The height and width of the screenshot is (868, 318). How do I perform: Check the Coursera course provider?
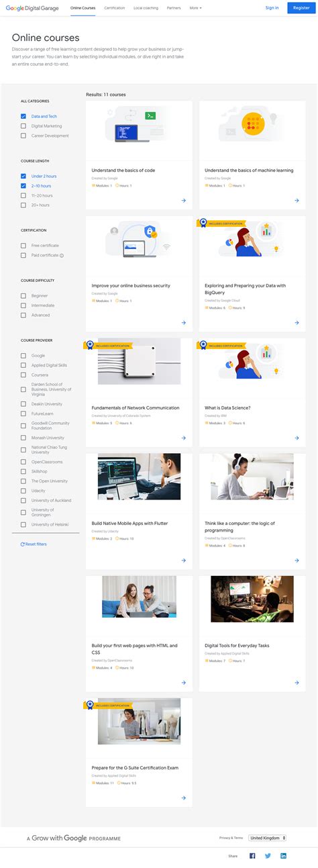click(x=23, y=375)
